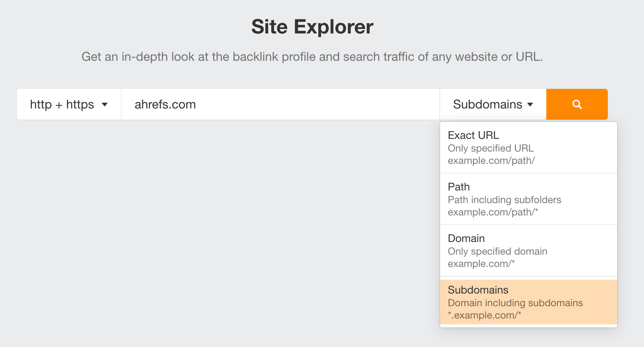
Task: Click the caret beside http + https
Action: (x=105, y=104)
